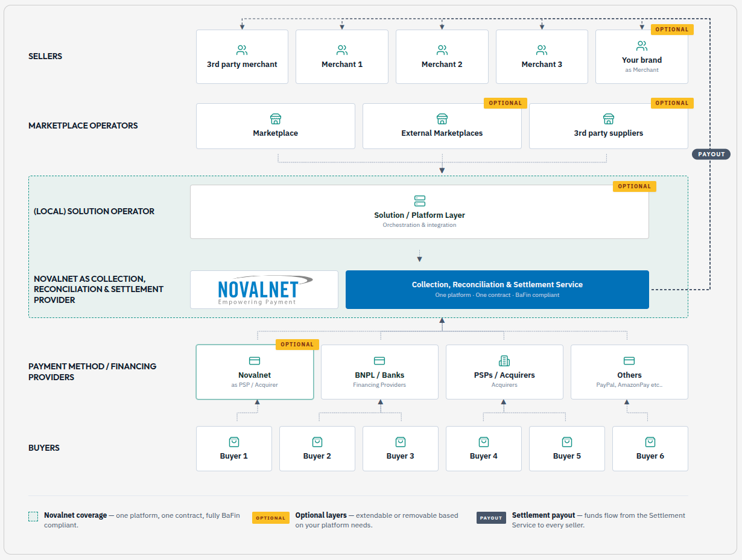The height and width of the screenshot is (560, 742).
Task: Click the SELLERS row label
Action: point(45,56)
